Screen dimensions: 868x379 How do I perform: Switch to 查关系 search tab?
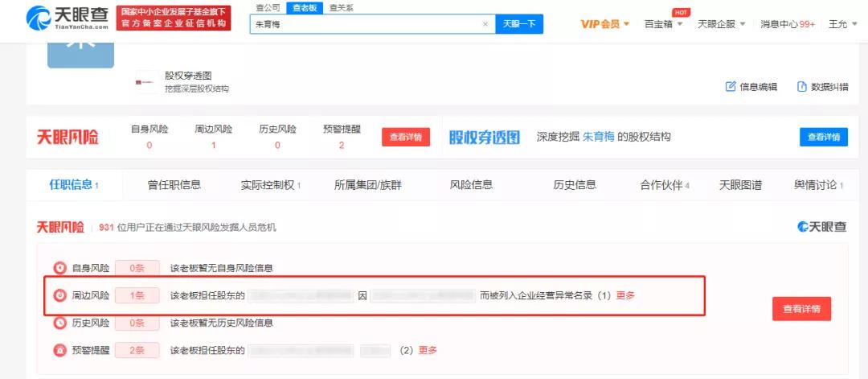point(341,8)
